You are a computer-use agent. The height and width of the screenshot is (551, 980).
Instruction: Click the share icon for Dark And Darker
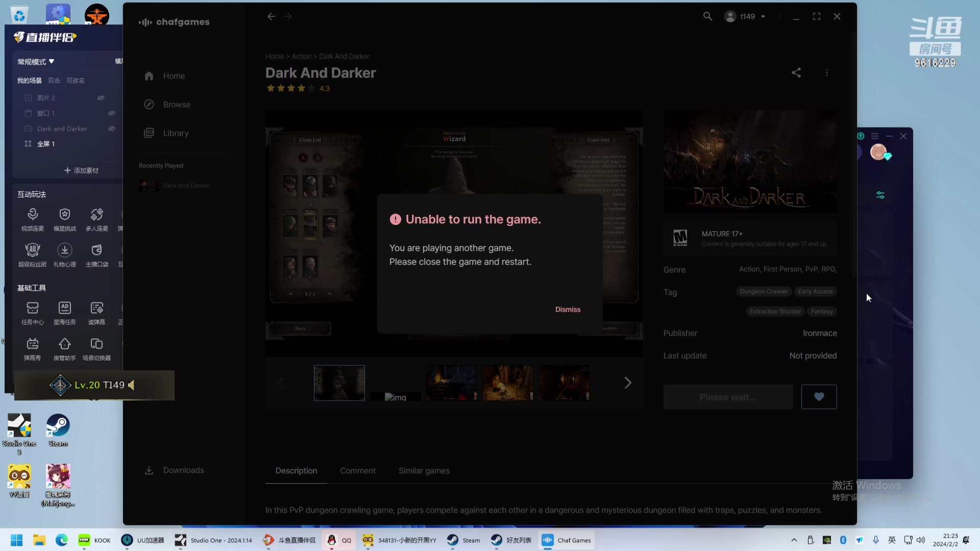point(796,72)
